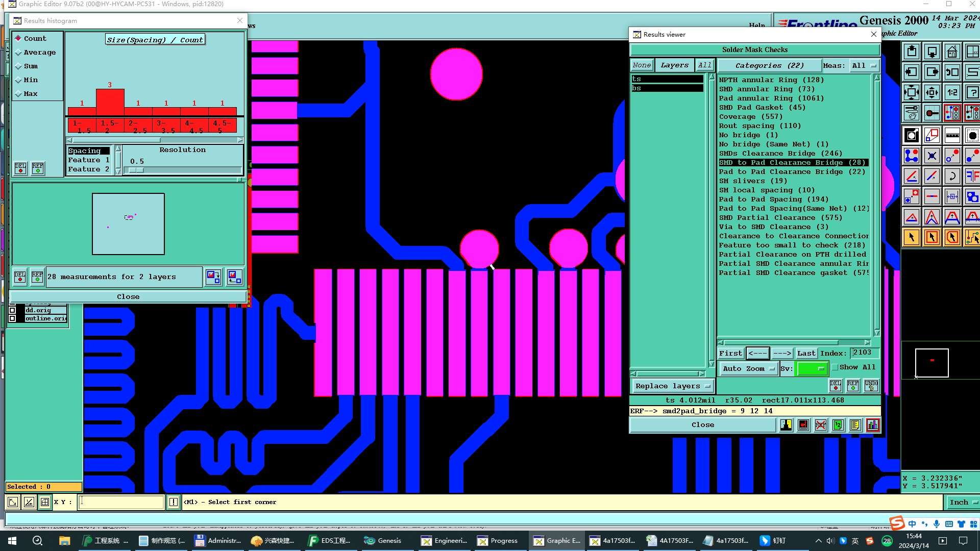980x551 pixels.
Task: Click the Last navigation button
Action: click(806, 353)
